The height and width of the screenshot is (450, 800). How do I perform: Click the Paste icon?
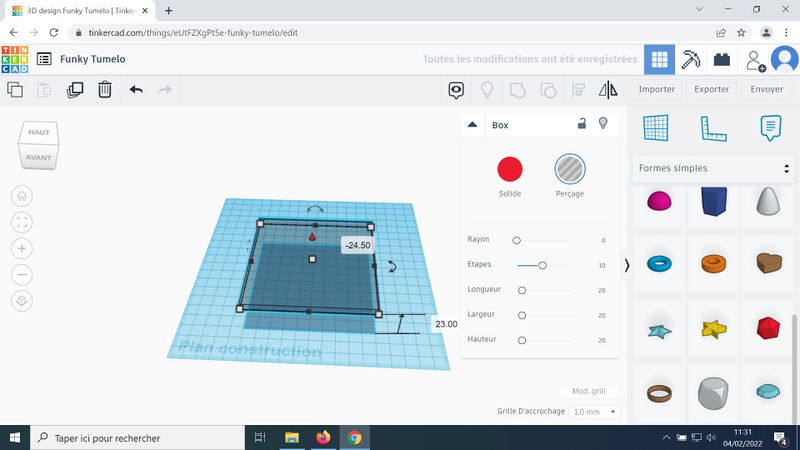[44, 90]
